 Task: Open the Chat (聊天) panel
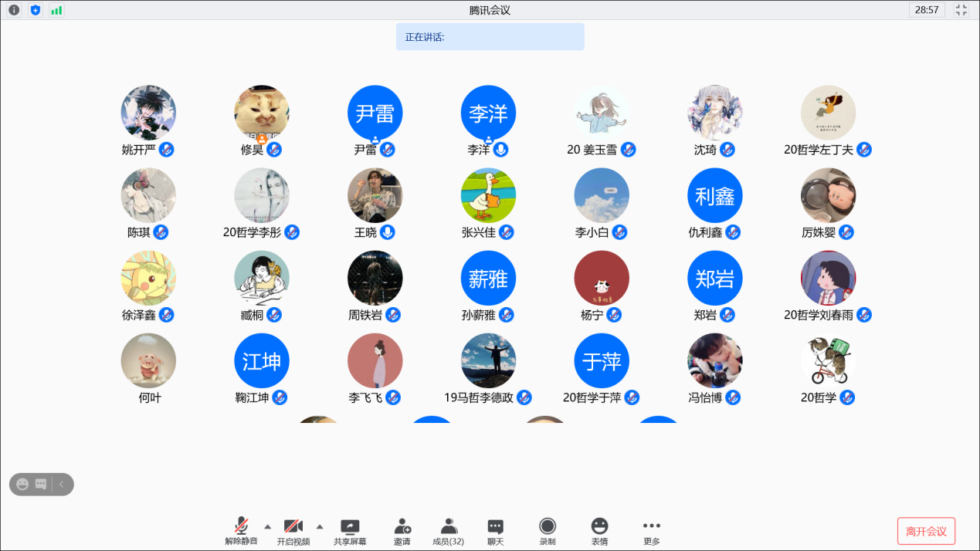pyautogui.click(x=496, y=532)
